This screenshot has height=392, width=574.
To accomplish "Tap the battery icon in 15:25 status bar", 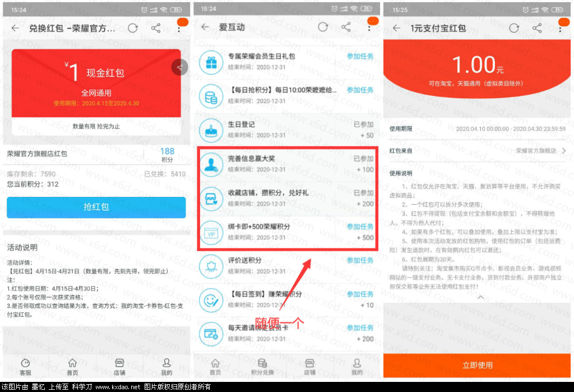I will coord(557,10).
